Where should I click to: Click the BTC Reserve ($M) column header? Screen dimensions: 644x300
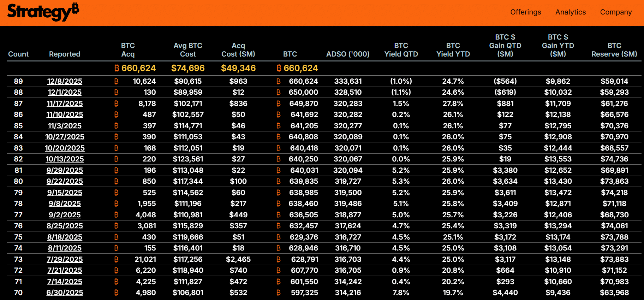(x=614, y=50)
